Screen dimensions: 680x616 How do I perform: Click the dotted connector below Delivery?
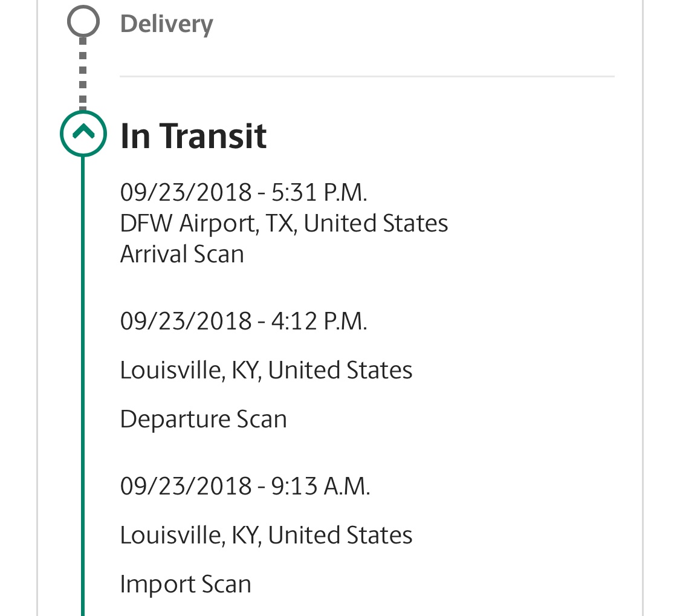click(x=83, y=74)
